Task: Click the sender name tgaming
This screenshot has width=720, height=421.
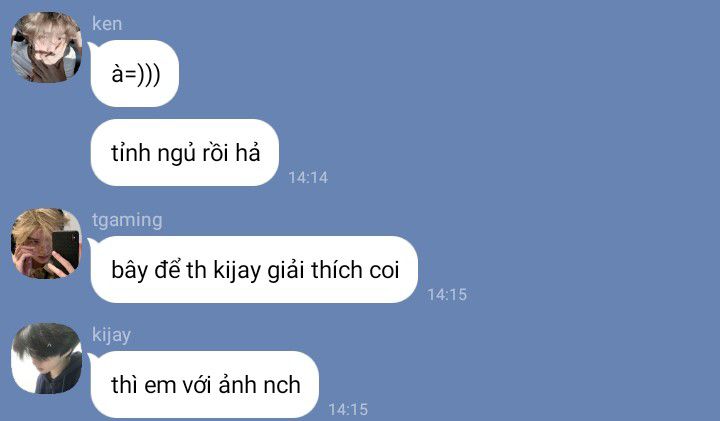Action: click(127, 220)
